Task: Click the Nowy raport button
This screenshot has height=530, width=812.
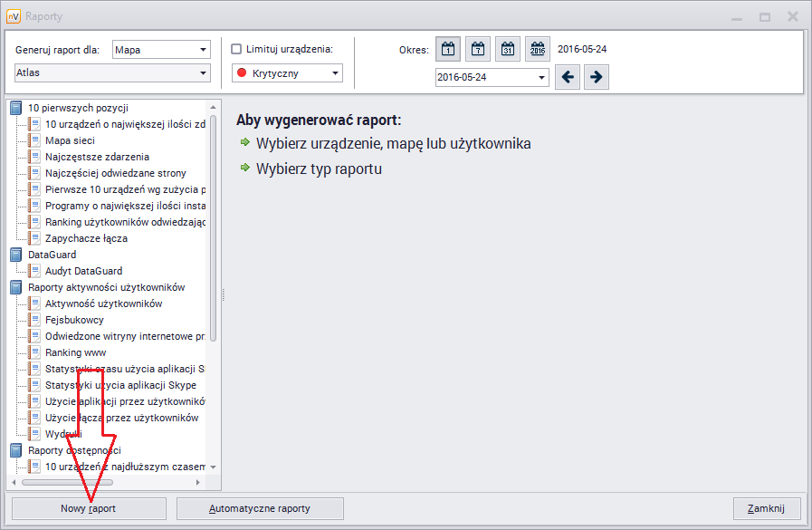Action: tap(89, 508)
